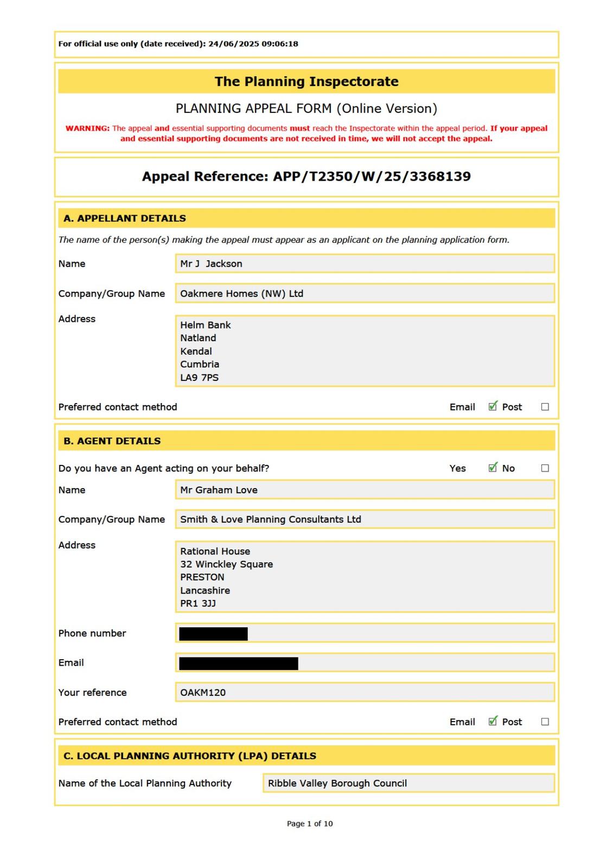
Task: Tick the appellant's Email contact checkbox
Action: click(x=493, y=406)
